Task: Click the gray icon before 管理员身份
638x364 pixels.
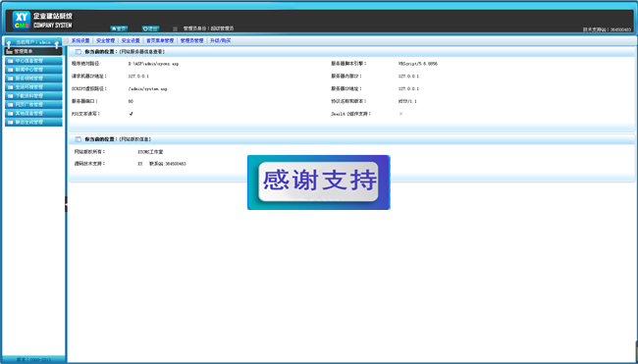Action: pyautogui.click(x=175, y=28)
